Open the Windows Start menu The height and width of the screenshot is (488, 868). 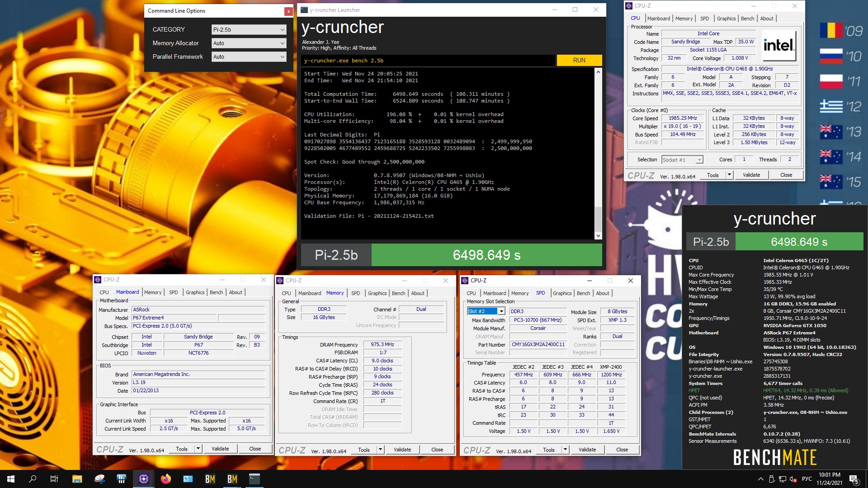11,479
